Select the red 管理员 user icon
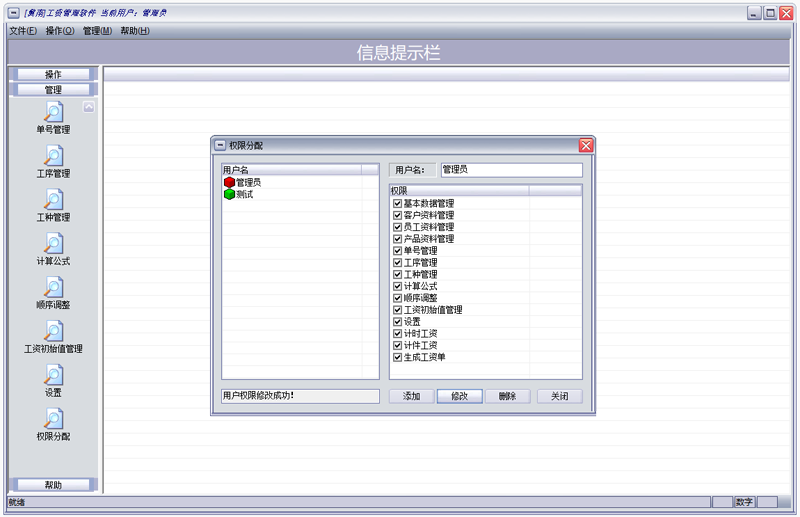The image size is (800, 517). click(229, 182)
